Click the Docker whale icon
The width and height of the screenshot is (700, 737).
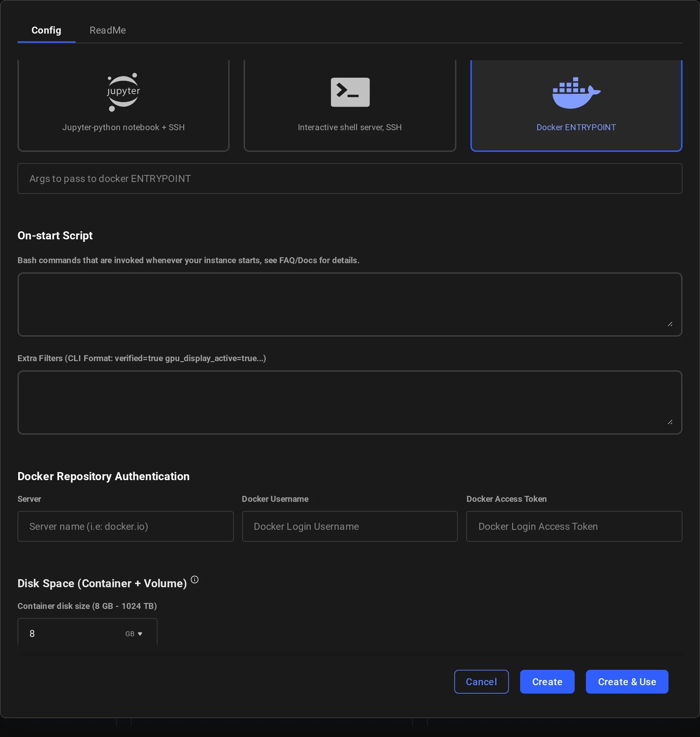(576, 93)
